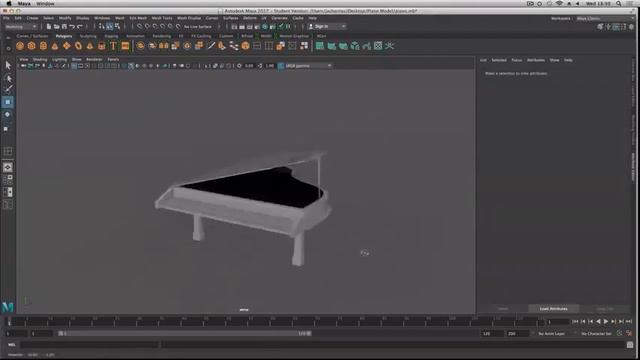Click the Multi-Cut knife shelf icon
The width and height of the screenshot is (640, 360).
211,46
